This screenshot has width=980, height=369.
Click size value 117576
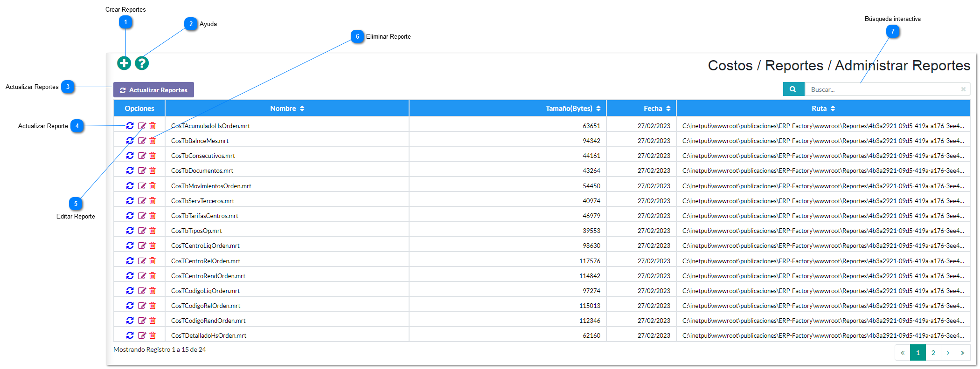coord(590,261)
